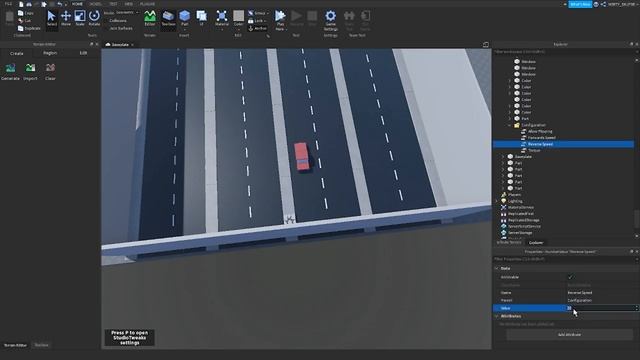Click Duplicate in Clipboard group
This screenshot has height=360, width=640.
click(29, 28)
